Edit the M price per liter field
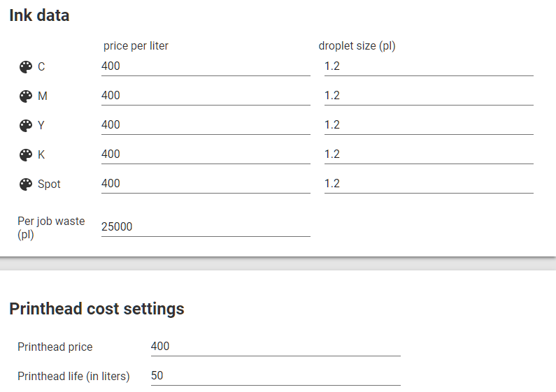 (206, 96)
